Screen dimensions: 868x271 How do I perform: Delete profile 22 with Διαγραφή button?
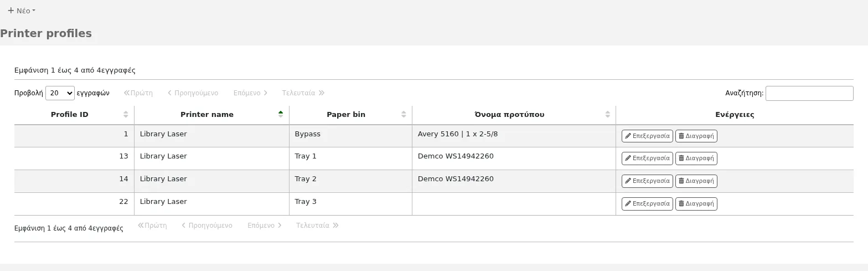click(696, 204)
